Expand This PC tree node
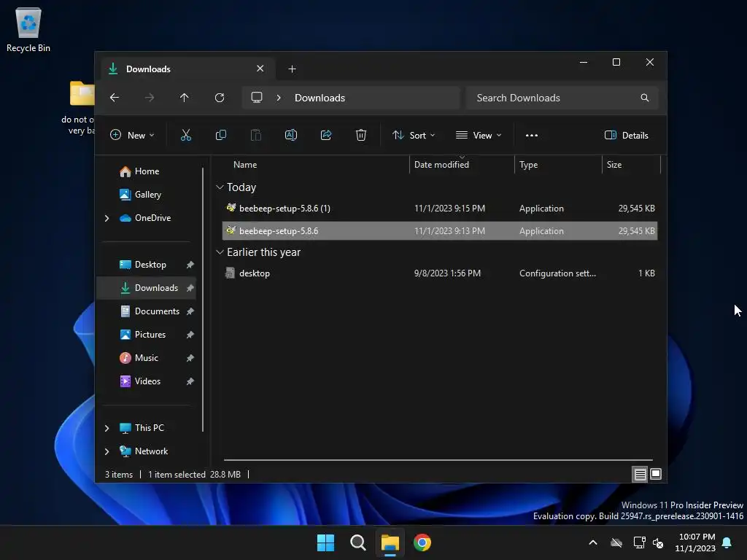The image size is (747, 560). pos(107,428)
